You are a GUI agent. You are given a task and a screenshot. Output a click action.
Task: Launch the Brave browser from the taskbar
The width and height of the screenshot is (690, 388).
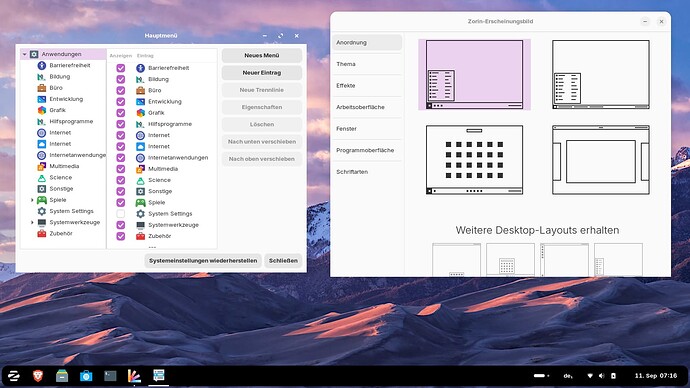tap(38, 376)
